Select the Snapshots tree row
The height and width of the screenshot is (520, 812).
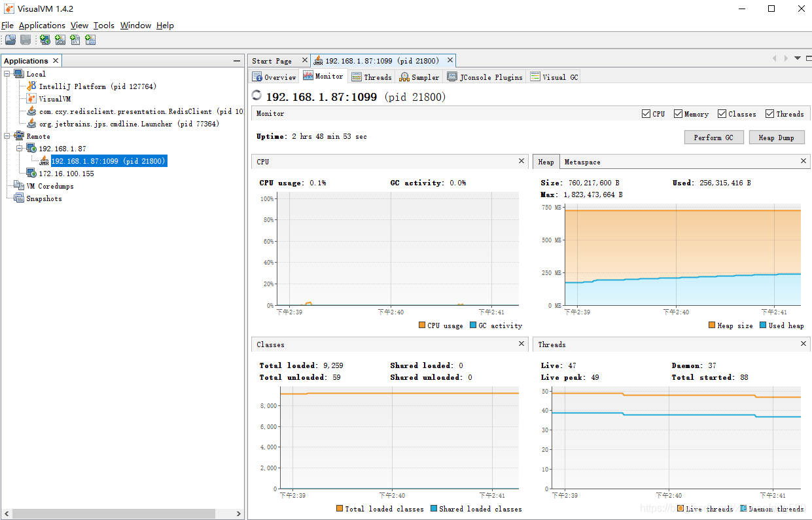coord(44,198)
